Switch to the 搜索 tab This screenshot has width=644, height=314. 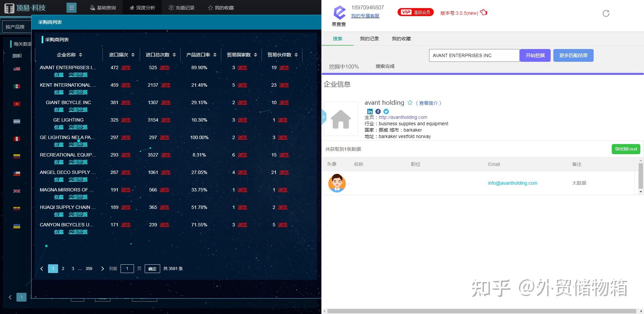(x=337, y=39)
